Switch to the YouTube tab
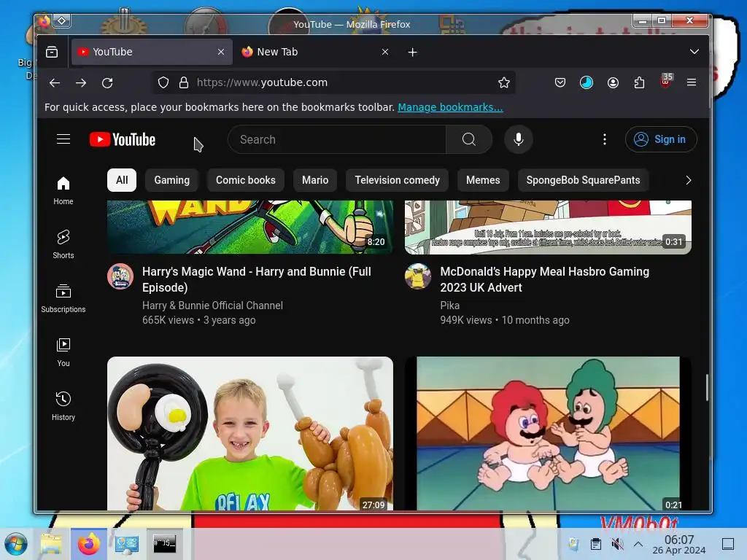Screen dimensions: 747x560 pos(152,52)
